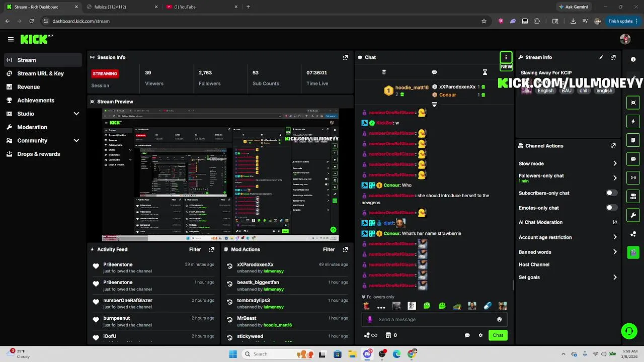Screen dimensions: 644x362
Task: Toggle Emotes-only chat switch
Action: tap(611, 208)
